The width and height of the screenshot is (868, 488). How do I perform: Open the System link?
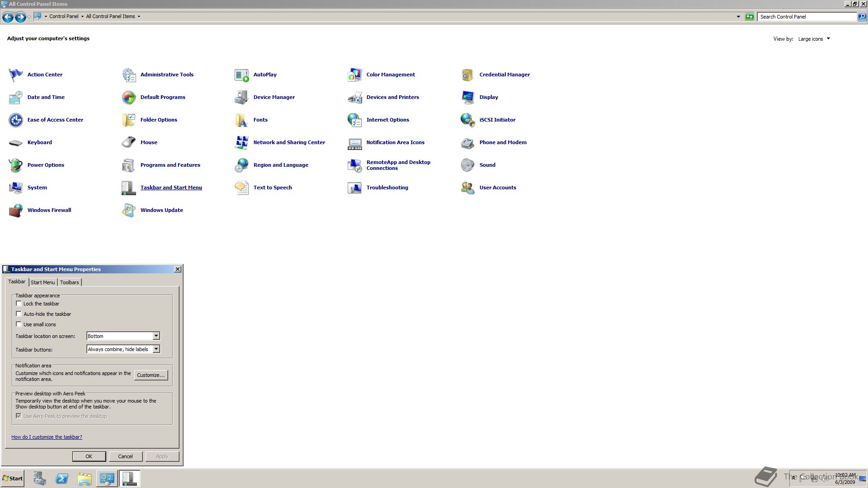point(37,188)
